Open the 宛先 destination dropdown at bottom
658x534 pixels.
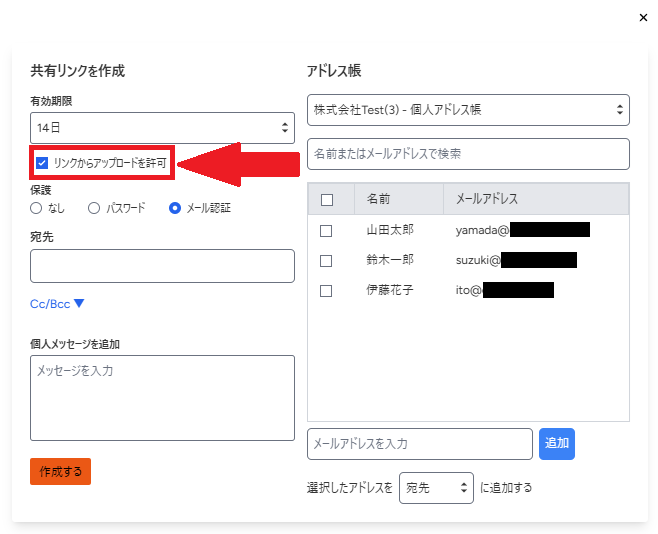pos(436,488)
